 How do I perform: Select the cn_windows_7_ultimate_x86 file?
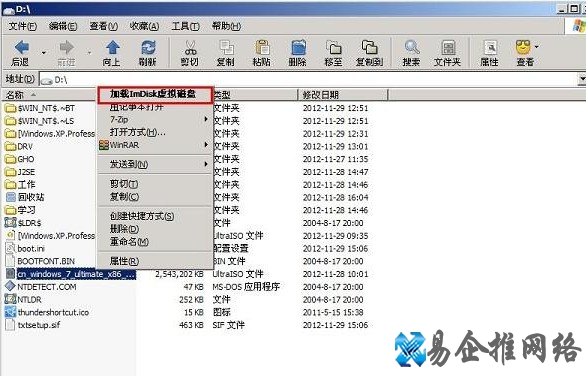click(76, 274)
